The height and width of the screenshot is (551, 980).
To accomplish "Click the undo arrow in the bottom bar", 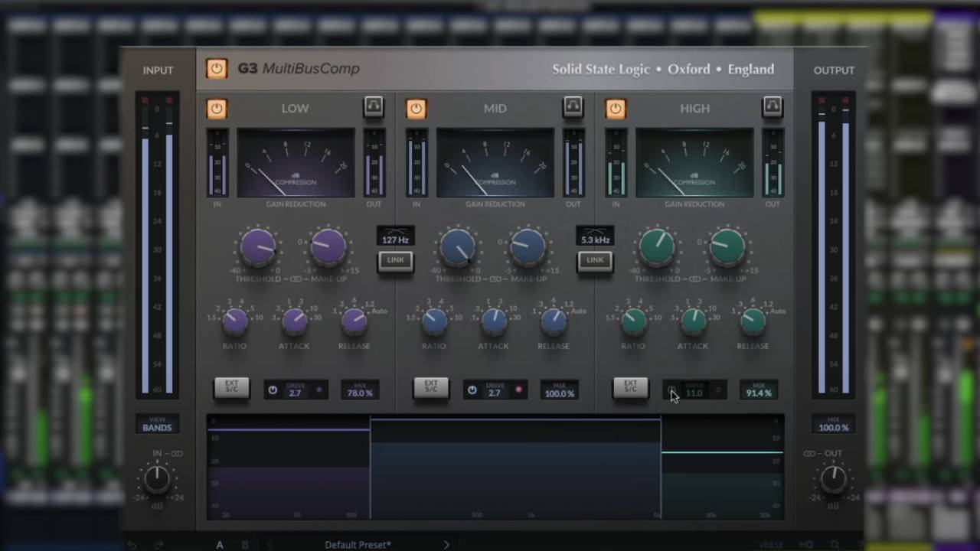I will click(131, 544).
